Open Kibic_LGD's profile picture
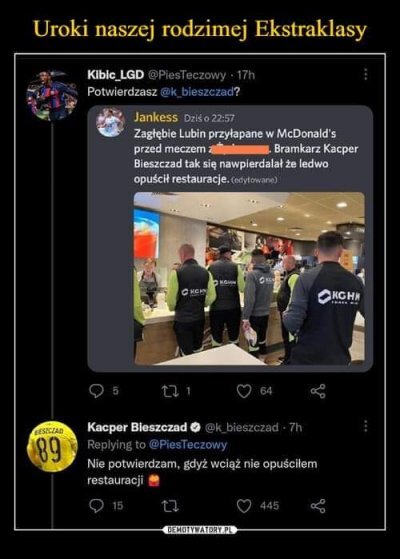 (x=52, y=96)
